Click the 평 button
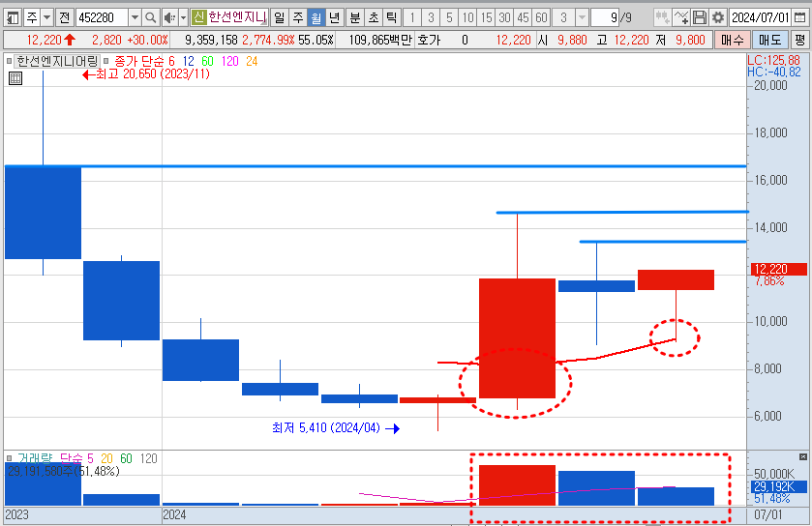This screenshot has height=526, width=812. point(799,40)
